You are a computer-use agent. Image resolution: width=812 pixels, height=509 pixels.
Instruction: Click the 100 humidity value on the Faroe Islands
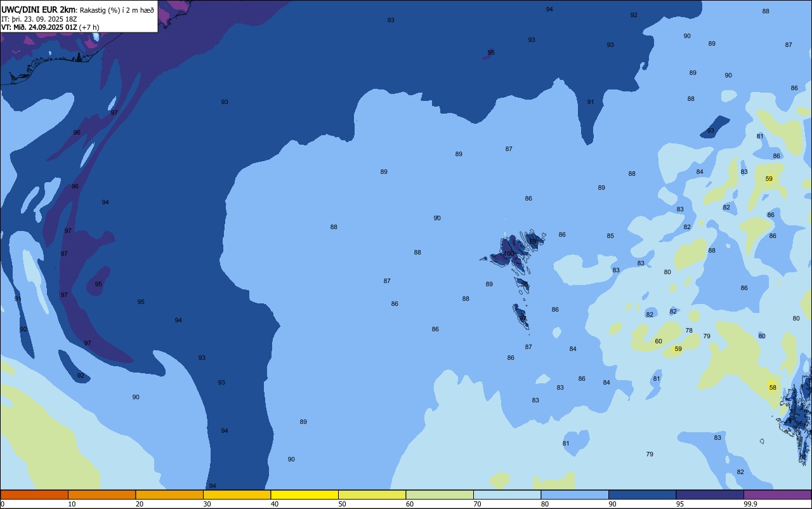(x=509, y=254)
